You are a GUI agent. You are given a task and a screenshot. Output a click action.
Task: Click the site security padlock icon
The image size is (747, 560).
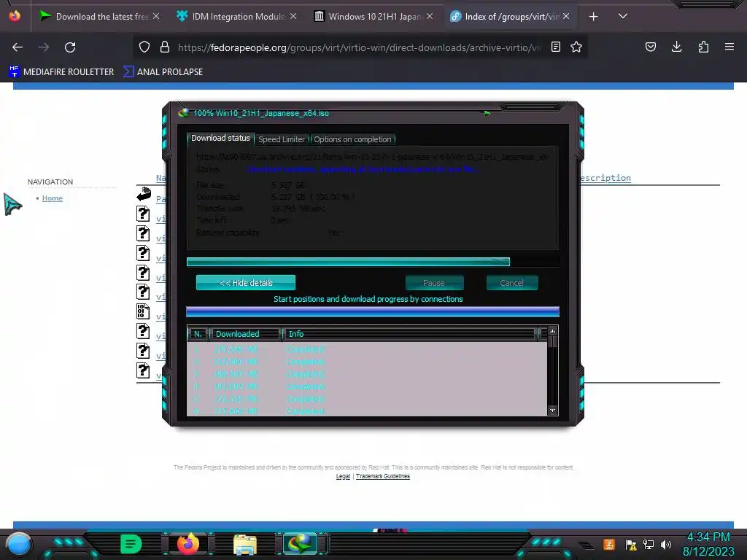(x=165, y=47)
